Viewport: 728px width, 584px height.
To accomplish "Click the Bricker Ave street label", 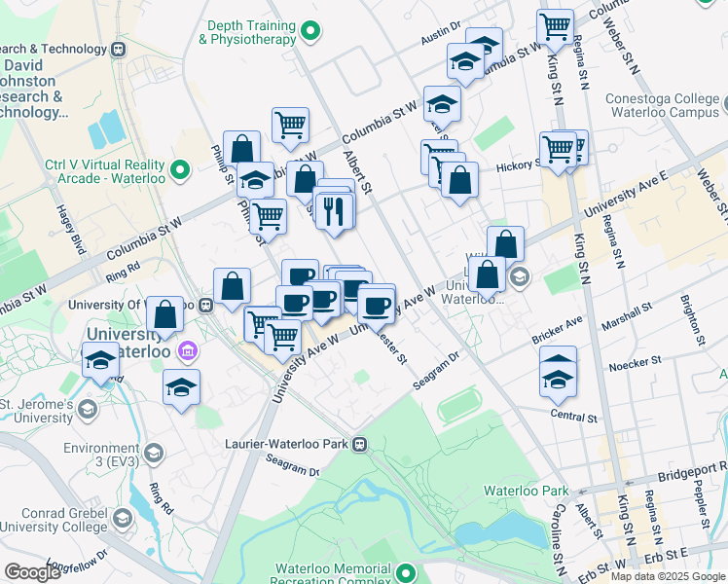I will point(557,330).
